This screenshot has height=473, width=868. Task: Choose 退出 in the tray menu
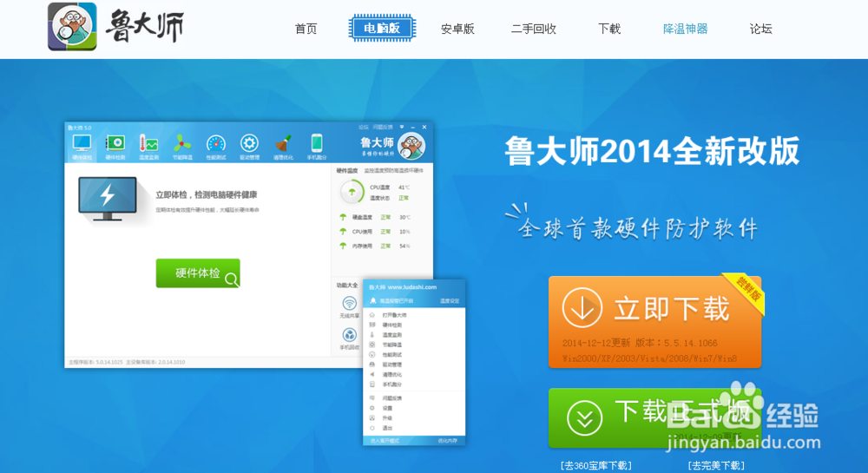(x=387, y=428)
